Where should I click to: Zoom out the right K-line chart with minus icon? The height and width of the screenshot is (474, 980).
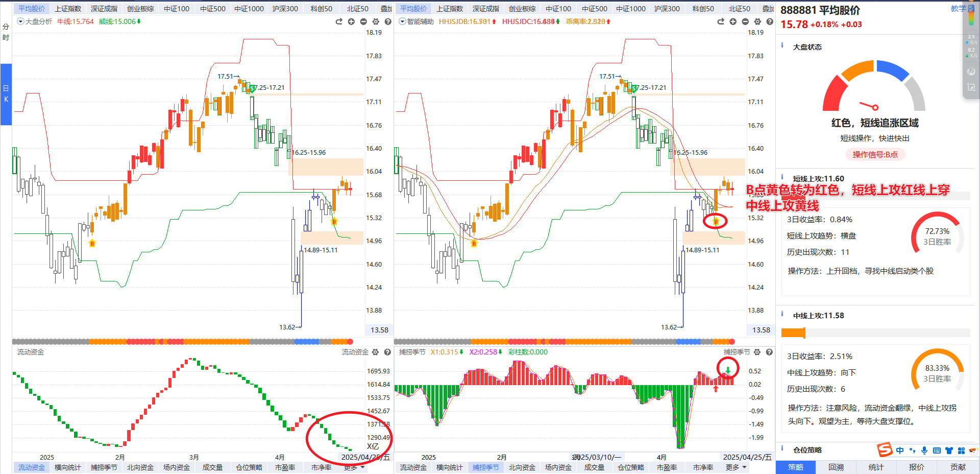click(745, 21)
